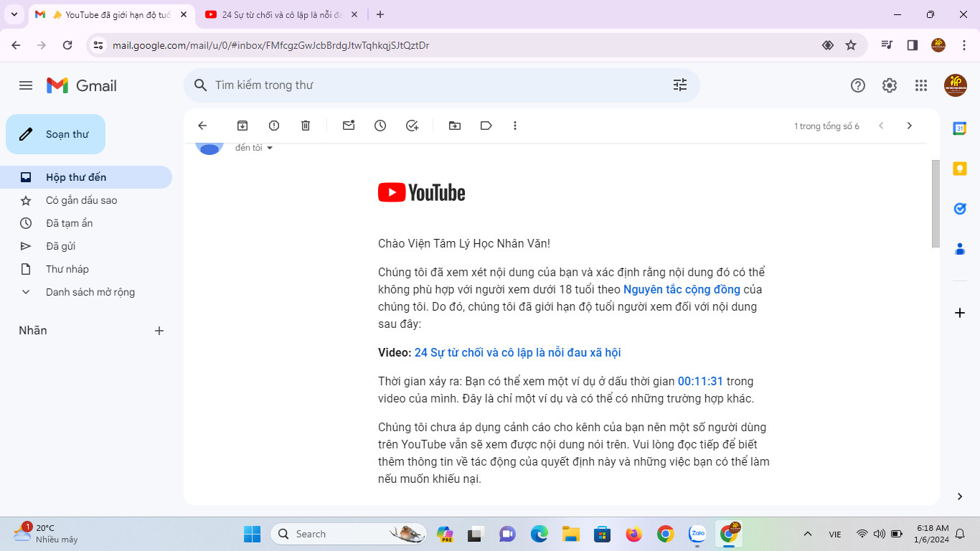
Task: Expand recipient details next to 'đến tôi'
Action: (x=270, y=148)
